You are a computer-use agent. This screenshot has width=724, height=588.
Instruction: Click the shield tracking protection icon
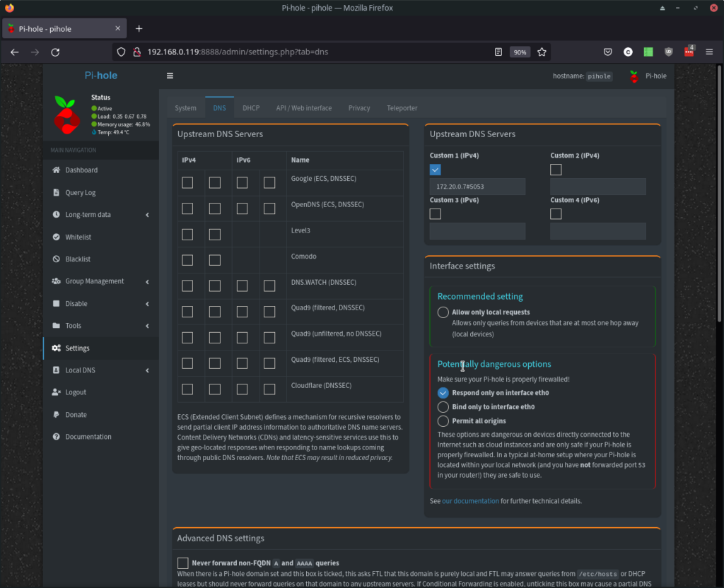click(x=121, y=52)
